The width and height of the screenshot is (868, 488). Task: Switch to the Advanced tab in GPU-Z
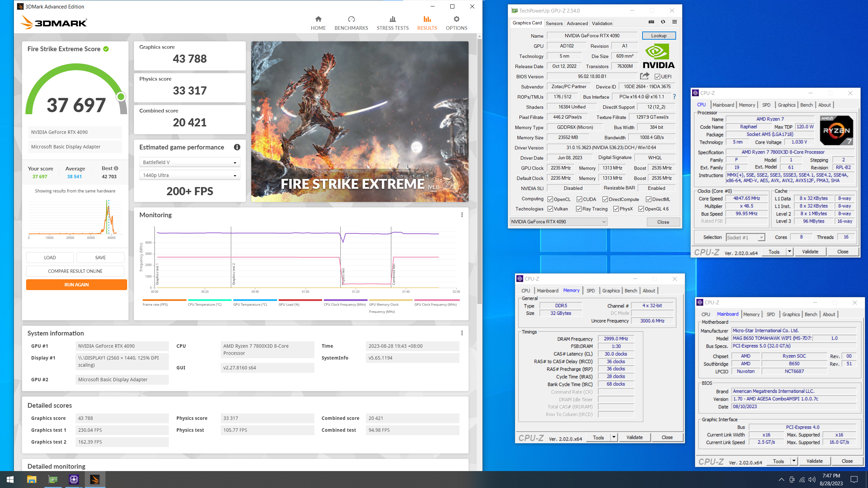(x=577, y=23)
